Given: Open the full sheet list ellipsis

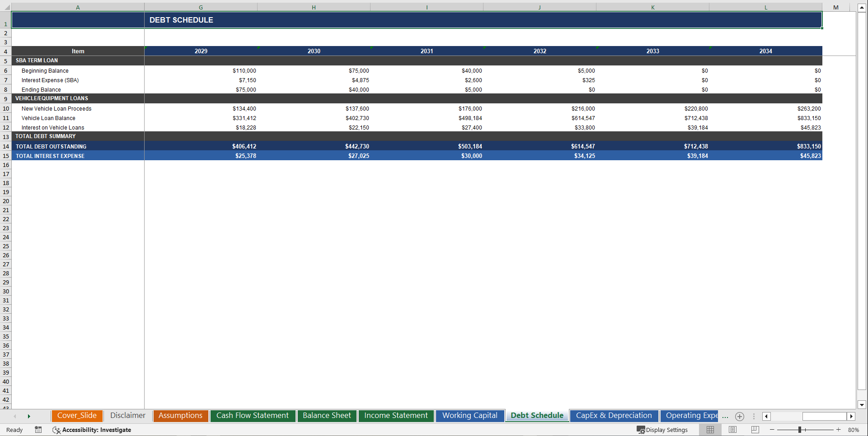Looking at the screenshot, I should pos(725,417).
